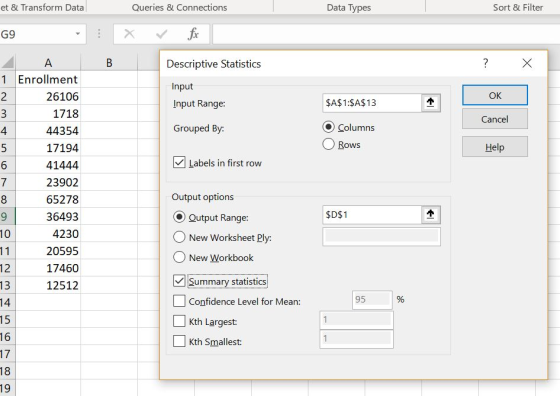Viewport: 560px width, 396px height.
Task: Toggle the Summary statistics checkbox
Action: click(x=179, y=281)
